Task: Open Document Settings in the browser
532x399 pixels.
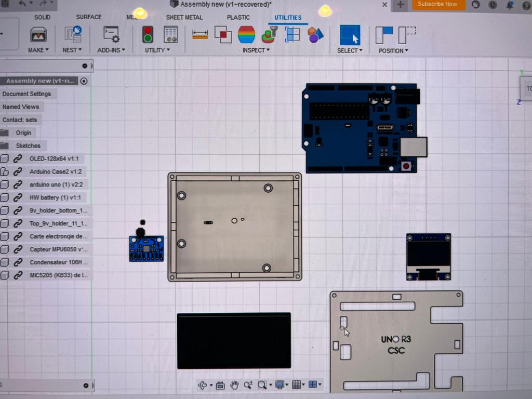Action: click(28, 94)
